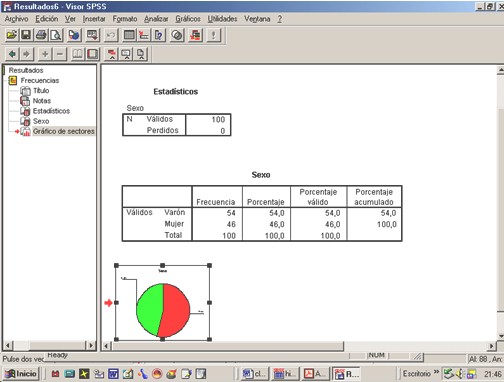This screenshot has height=382, width=504.
Task: Click the grayed Undo arrow icon
Action: point(111,35)
